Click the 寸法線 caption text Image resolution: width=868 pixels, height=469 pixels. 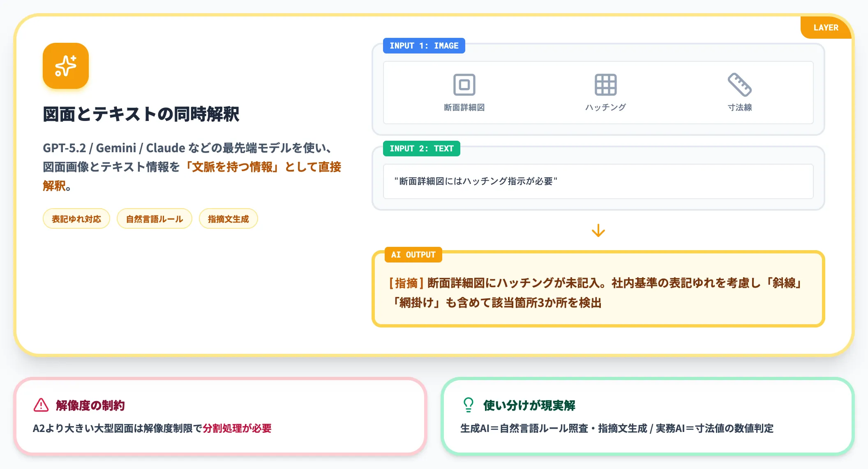pyautogui.click(x=740, y=107)
